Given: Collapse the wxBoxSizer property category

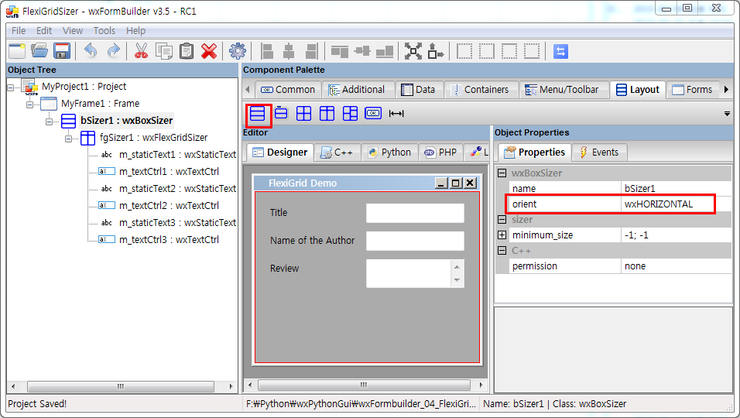Looking at the screenshot, I should click(502, 173).
